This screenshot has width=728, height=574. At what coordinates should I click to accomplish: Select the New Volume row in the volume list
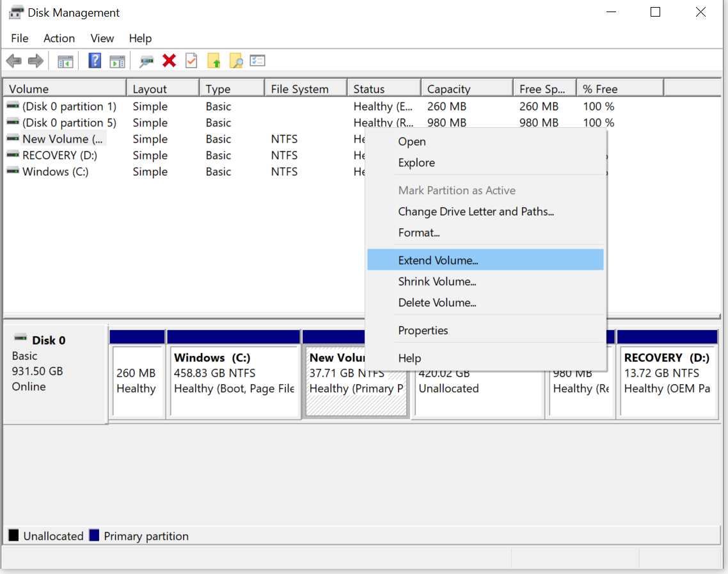tap(61, 139)
